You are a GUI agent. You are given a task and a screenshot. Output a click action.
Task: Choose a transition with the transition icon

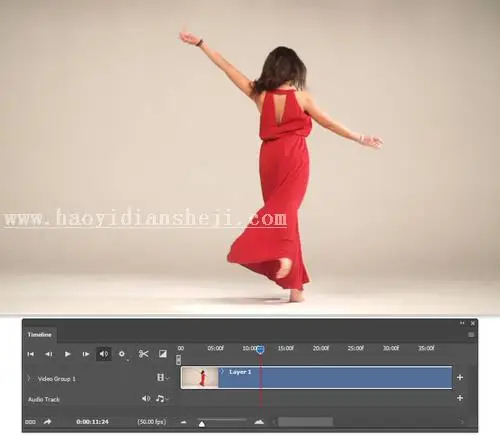(x=163, y=354)
